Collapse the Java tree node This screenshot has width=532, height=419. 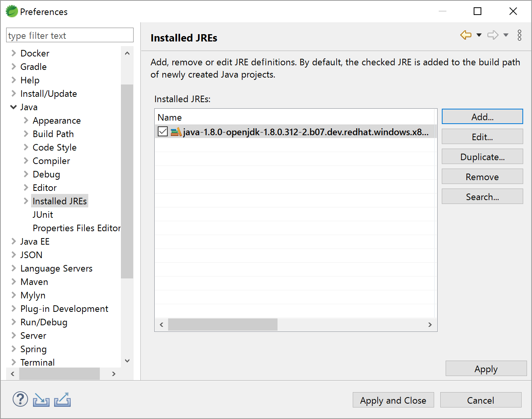click(13, 107)
